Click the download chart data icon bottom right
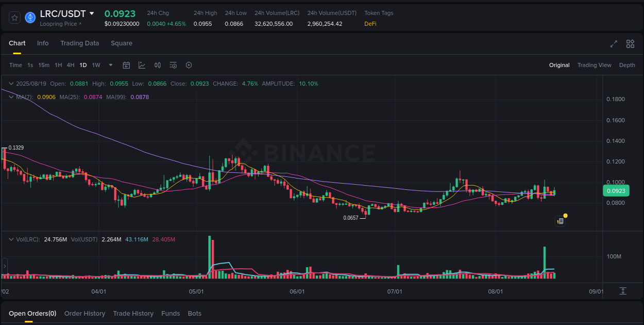This screenshot has height=325, width=644. coord(622,291)
